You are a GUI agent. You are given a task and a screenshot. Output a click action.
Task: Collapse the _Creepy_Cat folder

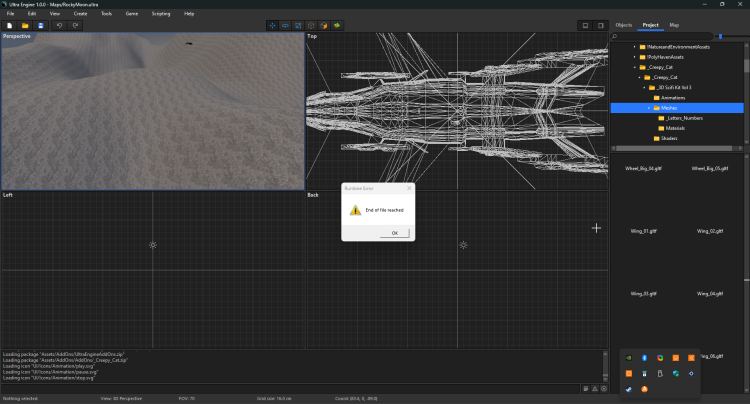pyautogui.click(x=634, y=67)
